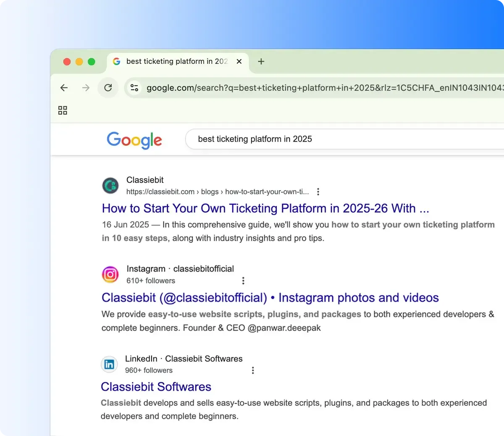Click the classiebit.com breadcrumb URL
Image resolution: width=504 pixels, height=436 pixels.
point(218,192)
